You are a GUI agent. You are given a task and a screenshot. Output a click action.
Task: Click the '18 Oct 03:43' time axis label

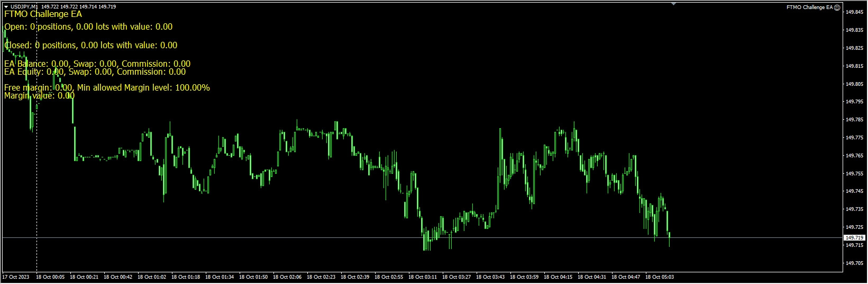pos(490,277)
